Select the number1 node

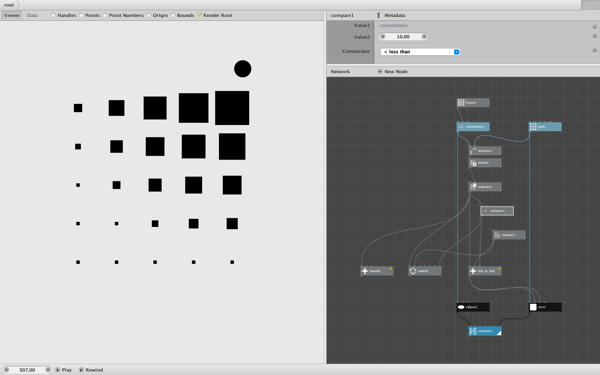(x=509, y=235)
